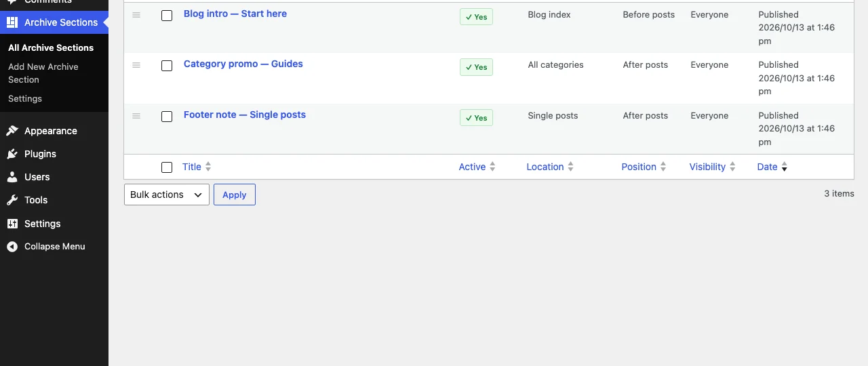Click the Single posts location cell

click(553, 116)
